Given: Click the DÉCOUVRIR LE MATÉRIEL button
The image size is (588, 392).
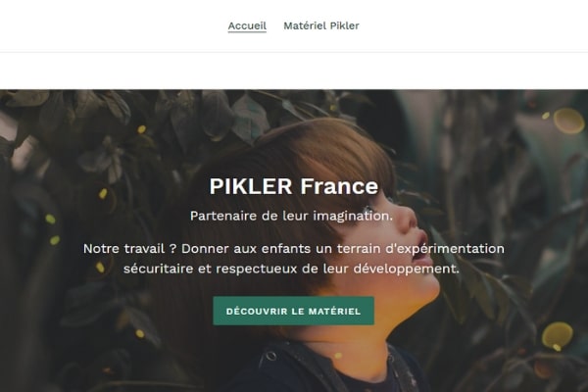Looking at the screenshot, I should [x=294, y=311].
